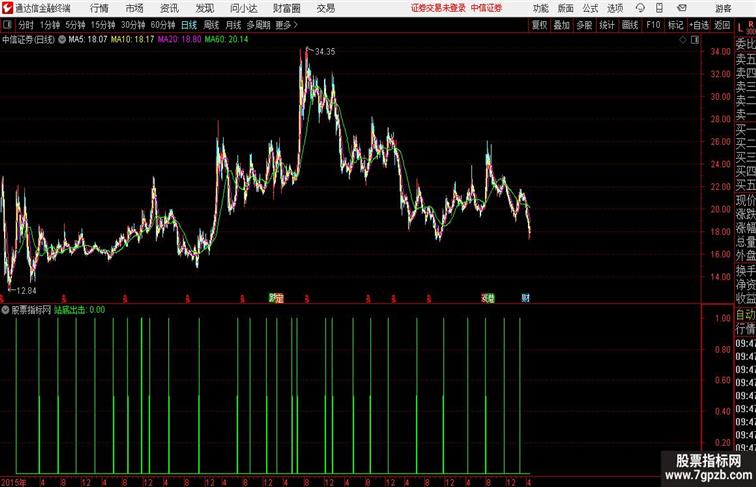Select the 多周期 multi-period tab
This screenshot has height=487, width=756.
pos(258,25)
